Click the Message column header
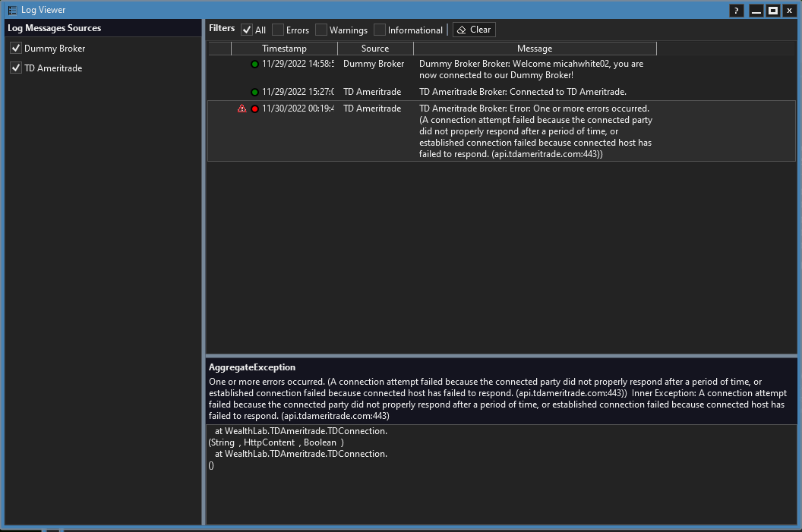Screen dimensions: 802x532 [x=535, y=49]
